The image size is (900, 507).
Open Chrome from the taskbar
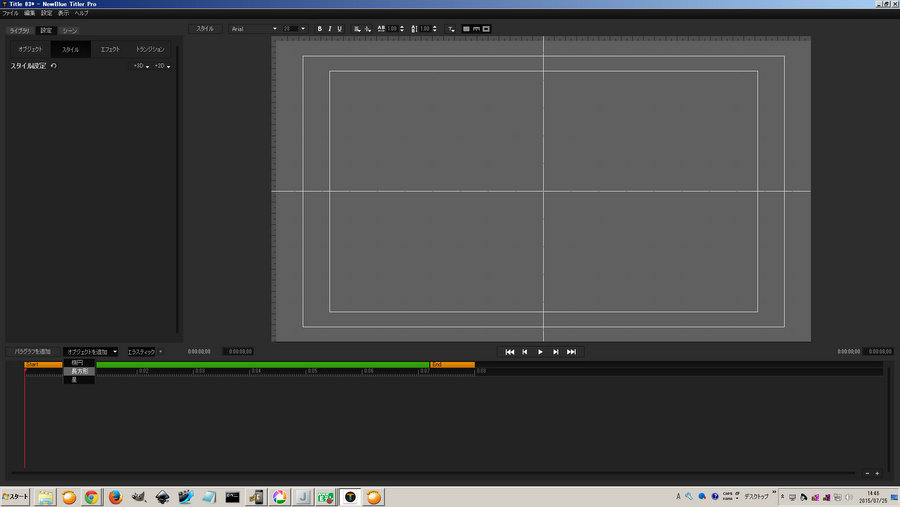click(92, 497)
